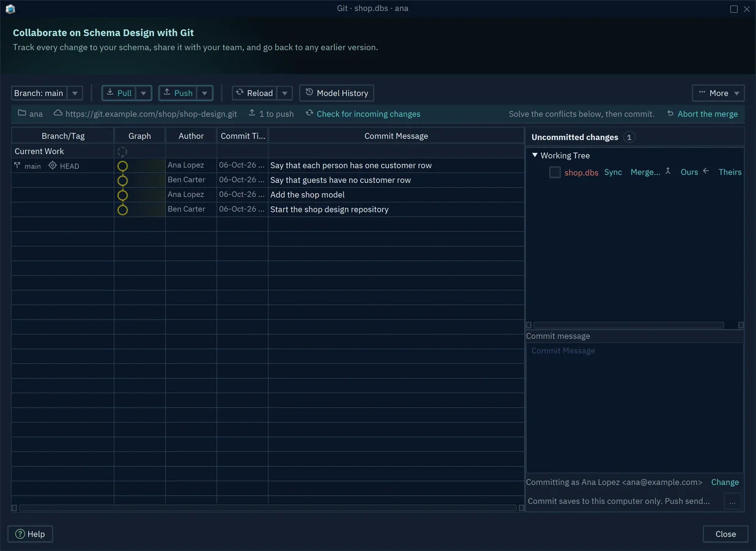Select commit Say that each person has one customer row
The width and height of the screenshot is (756, 551).
pos(268,166)
